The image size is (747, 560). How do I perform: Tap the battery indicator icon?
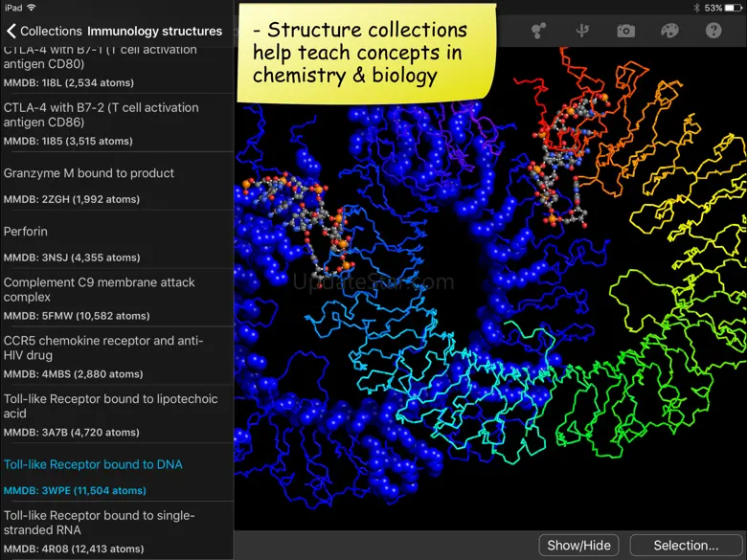click(733, 8)
